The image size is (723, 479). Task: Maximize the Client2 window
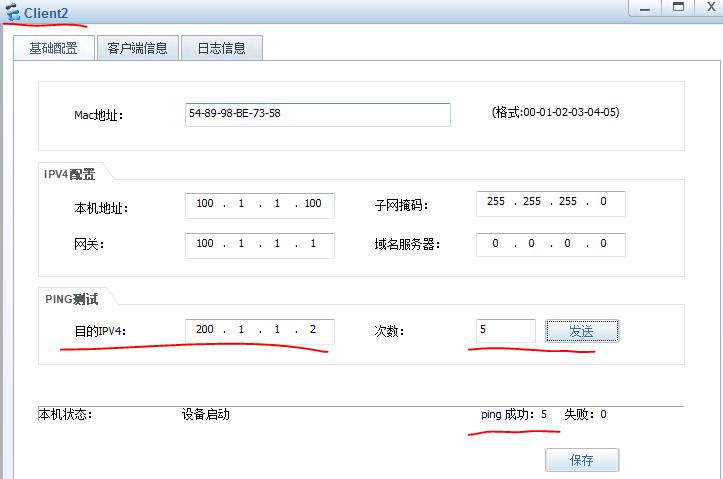(x=678, y=6)
